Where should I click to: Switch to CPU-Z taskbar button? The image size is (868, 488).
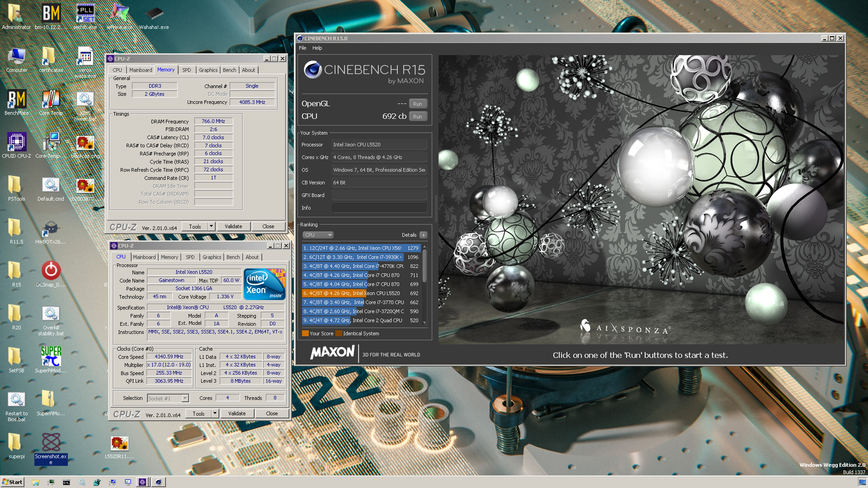(142, 482)
